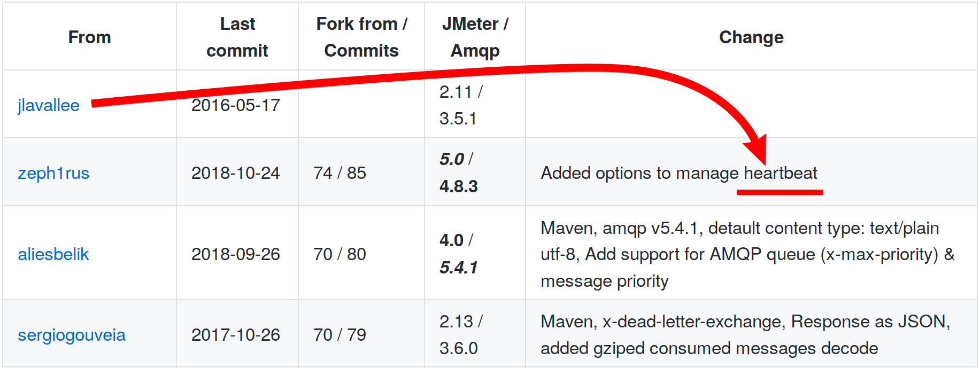Open the zeph1rus fork link
The image size is (980, 368).
pyautogui.click(x=53, y=173)
